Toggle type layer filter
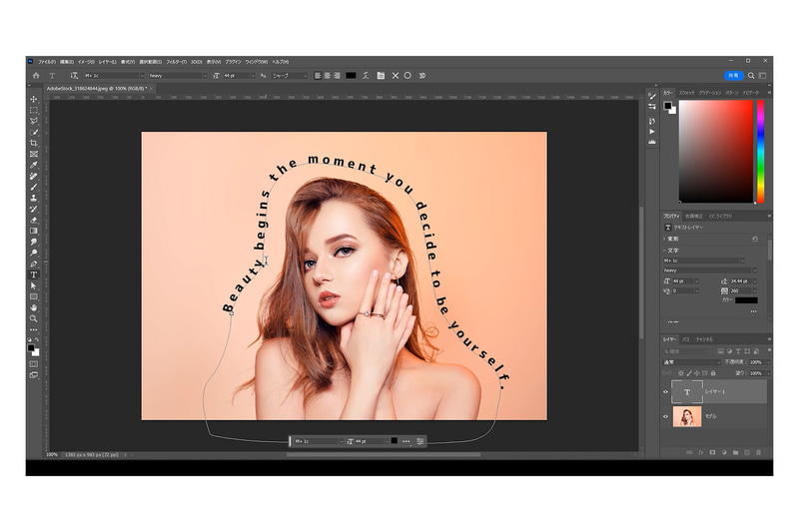This screenshot has width=799, height=532. click(x=738, y=351)
